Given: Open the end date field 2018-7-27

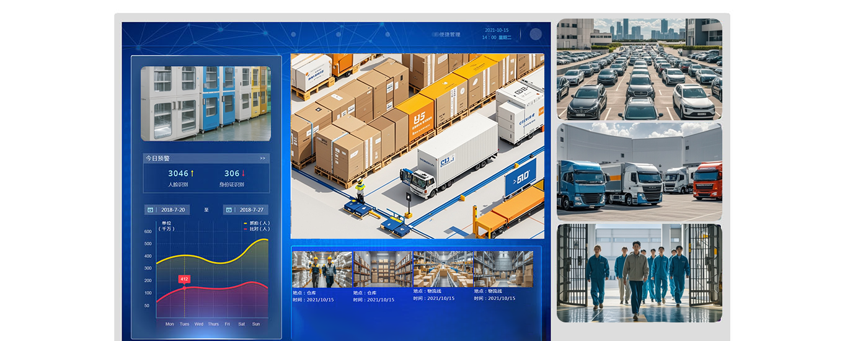Looking at the screenshot, I should (x=251, y=210).
